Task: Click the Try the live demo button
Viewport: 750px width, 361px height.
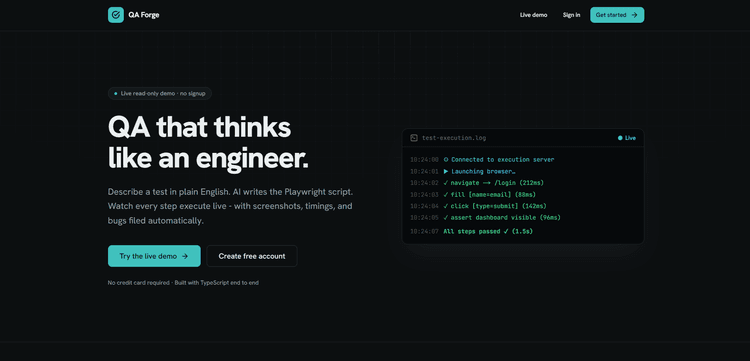Action: pyautogui.click(x=154, y=256)
